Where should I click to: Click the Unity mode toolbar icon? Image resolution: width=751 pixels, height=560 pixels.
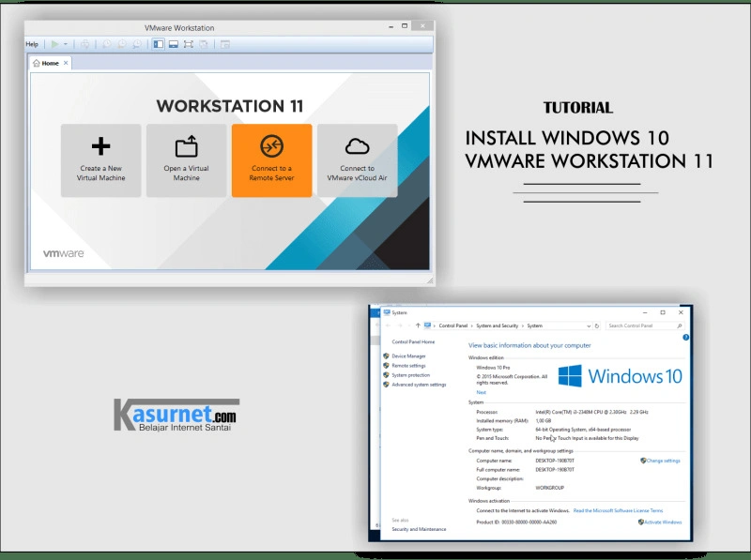[x=204, y=44]
